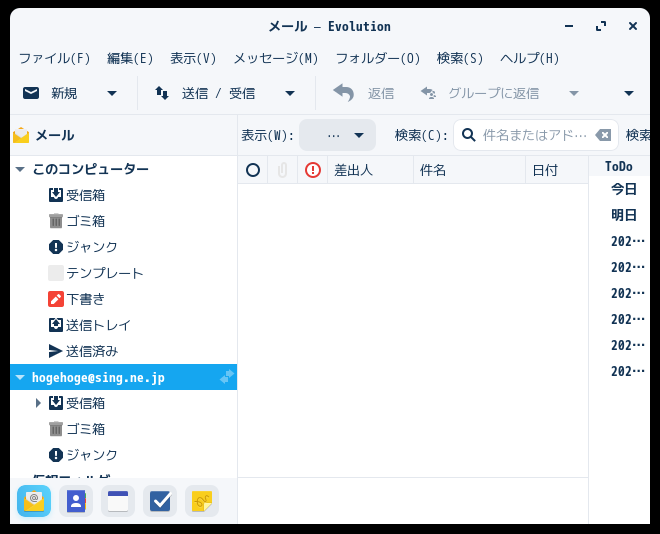Click the search field for 件名またはアド

pos(535,135)
